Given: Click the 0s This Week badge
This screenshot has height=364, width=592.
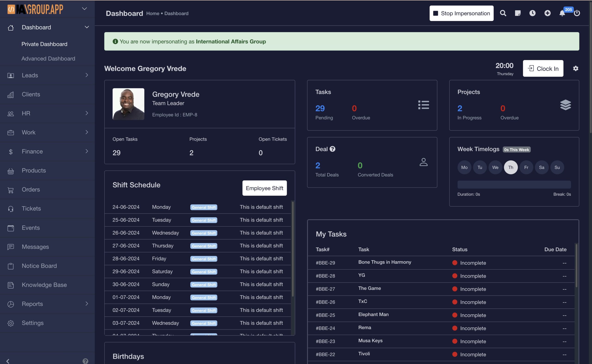Looking at the screenshot, I should [x=516, y=150].
